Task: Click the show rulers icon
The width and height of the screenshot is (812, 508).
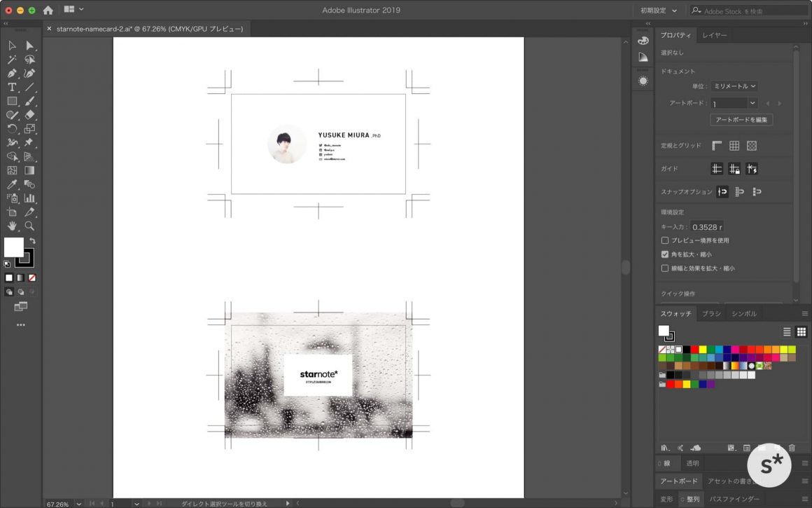Action: click(717, 146)
